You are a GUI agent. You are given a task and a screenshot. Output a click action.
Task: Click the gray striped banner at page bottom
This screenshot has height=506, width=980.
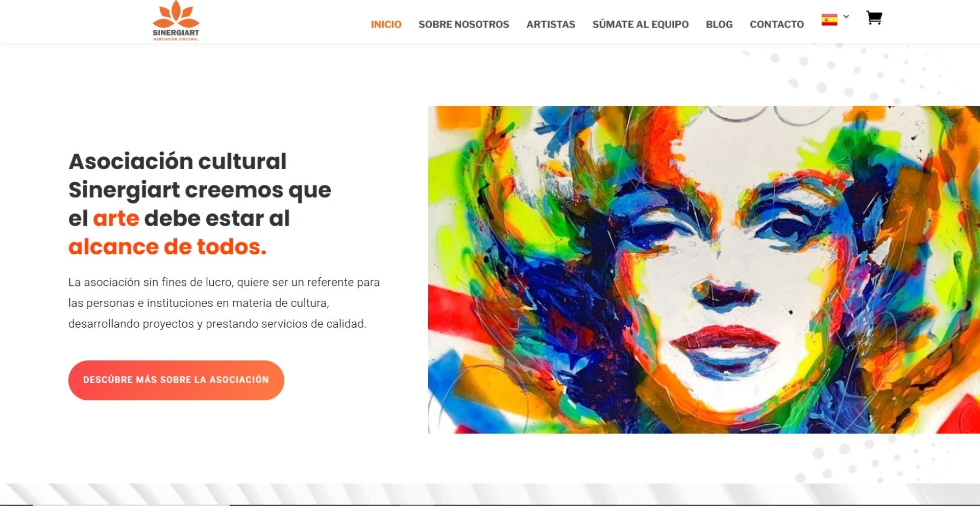(490, 494)
